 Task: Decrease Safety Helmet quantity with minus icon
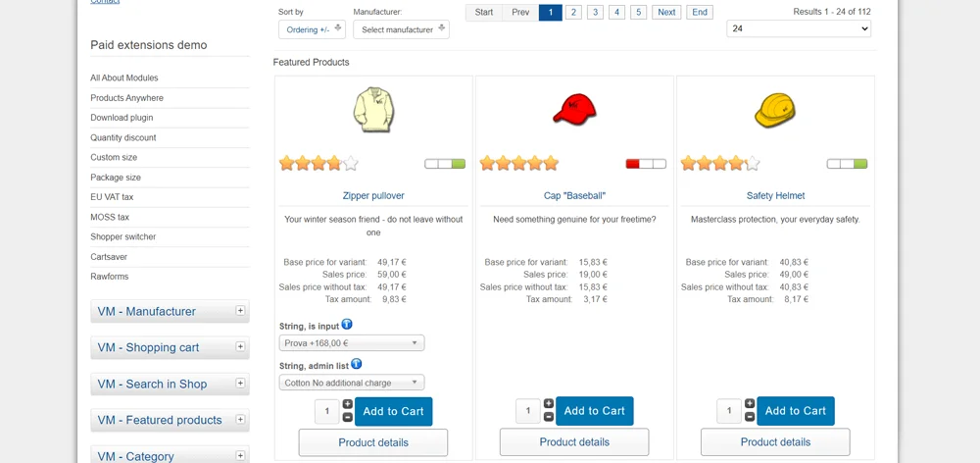750,417
